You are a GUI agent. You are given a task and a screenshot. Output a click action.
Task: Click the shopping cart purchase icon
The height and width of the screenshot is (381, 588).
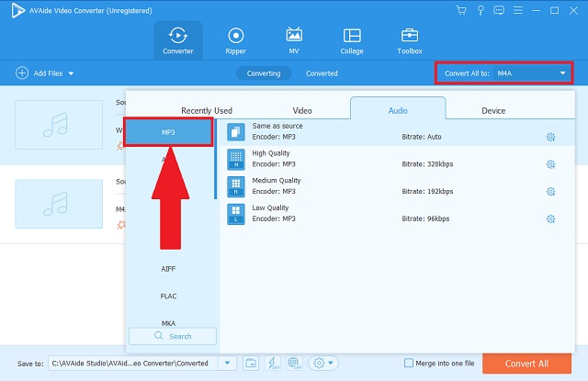pyautogui.click(x=461, y=10)
